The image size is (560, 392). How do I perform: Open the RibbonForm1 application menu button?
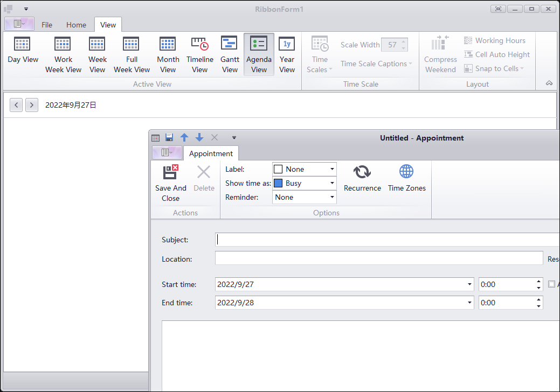[19, 24]
